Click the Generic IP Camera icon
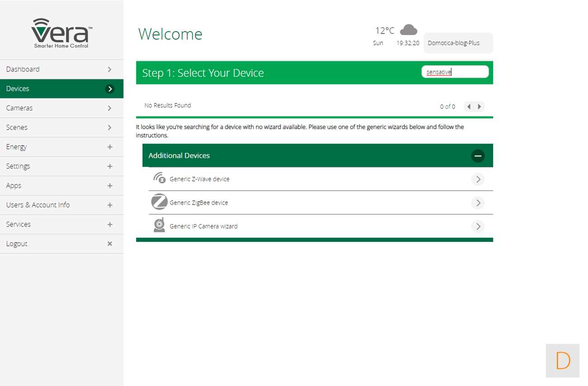The image size is (588, 386). point(159,225)
